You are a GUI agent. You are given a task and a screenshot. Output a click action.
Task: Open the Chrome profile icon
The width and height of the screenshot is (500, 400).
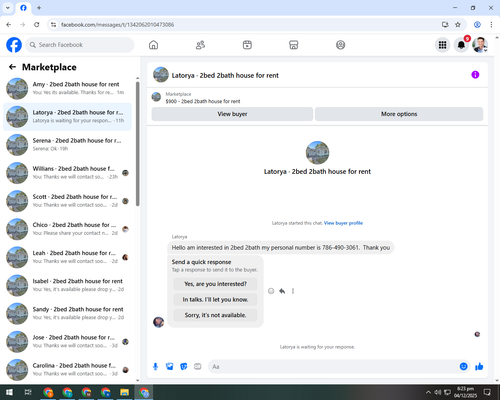[477, 25]
